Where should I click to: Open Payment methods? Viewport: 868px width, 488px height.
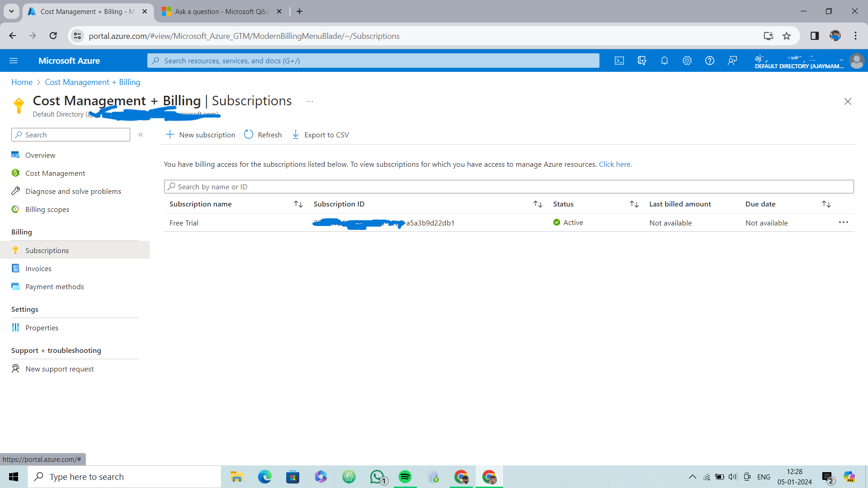pyautogui.click(x=55, y=286)
